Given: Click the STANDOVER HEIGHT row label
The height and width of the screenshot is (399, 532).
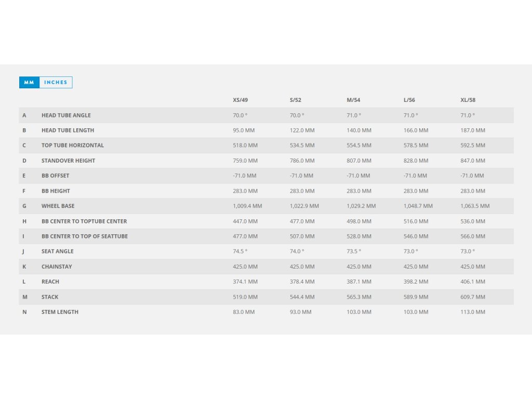Looking at the screenshot, I should [68, 161].
